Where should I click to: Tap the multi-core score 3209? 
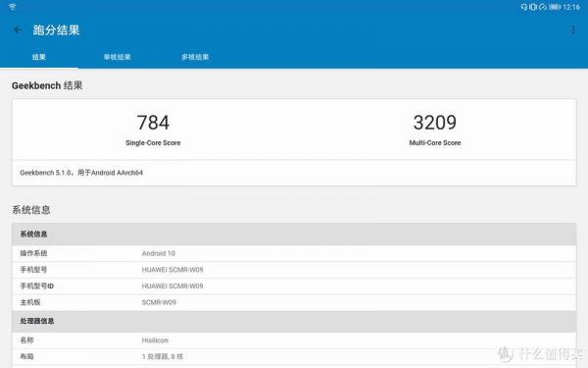(x=434, y=123)
